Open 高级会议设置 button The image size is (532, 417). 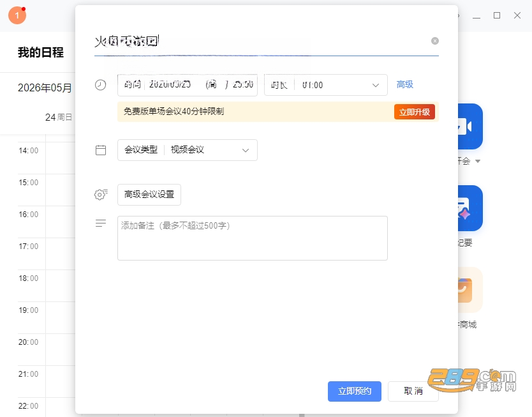pos(149,195)
